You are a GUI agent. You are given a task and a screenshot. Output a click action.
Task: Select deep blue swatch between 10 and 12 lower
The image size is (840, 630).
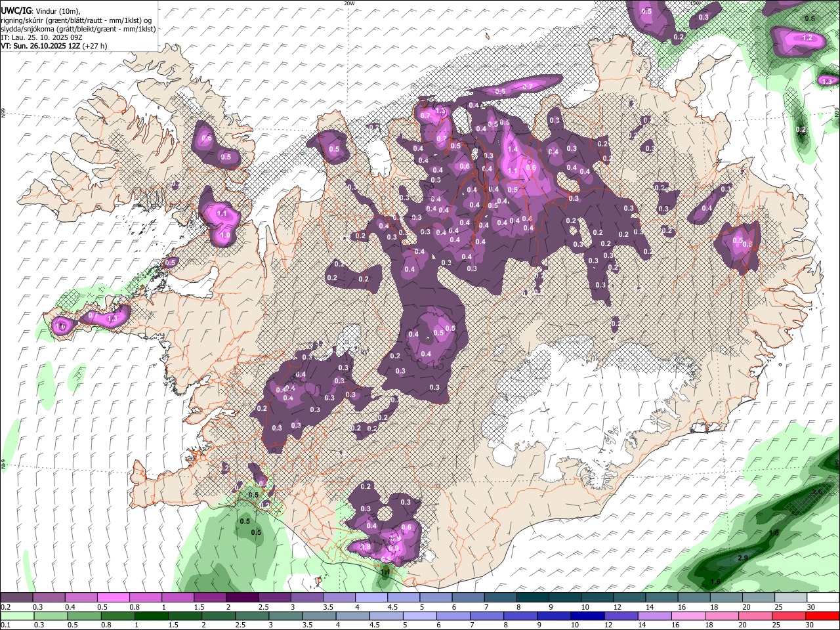pos(587,616)
